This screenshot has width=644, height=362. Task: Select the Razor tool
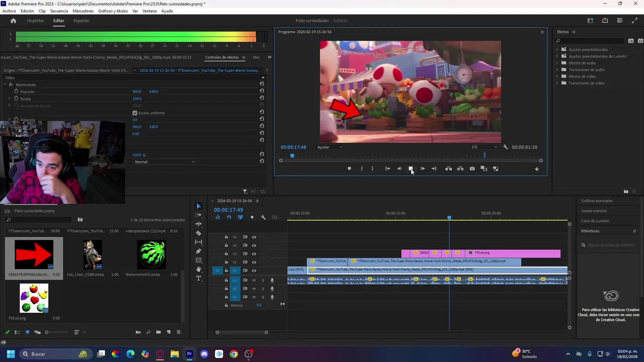pyautogui.click(x=198, y=233)
